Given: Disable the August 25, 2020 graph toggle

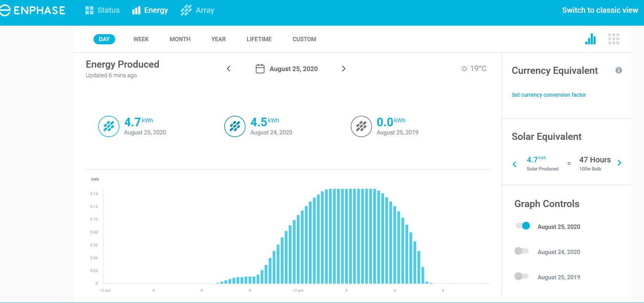Looking at the screenshot, I should [x=523, y=226].
